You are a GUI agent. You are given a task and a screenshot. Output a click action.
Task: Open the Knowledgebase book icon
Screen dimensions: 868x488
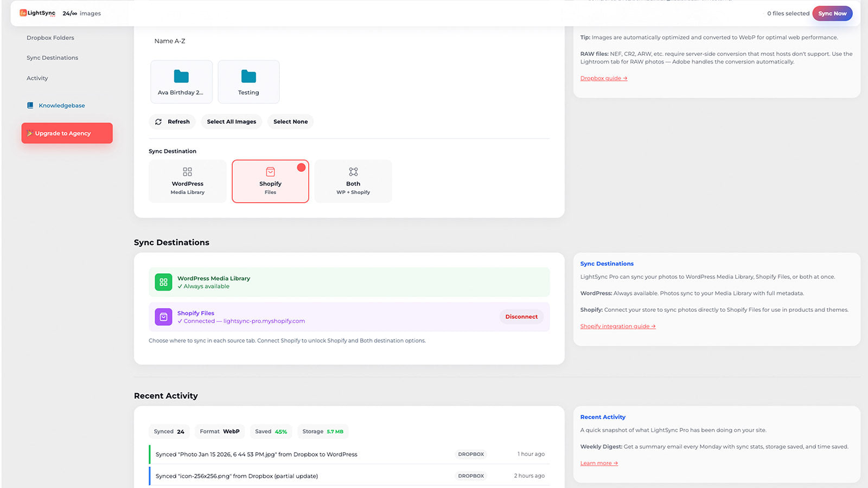[x=30, y=105]
